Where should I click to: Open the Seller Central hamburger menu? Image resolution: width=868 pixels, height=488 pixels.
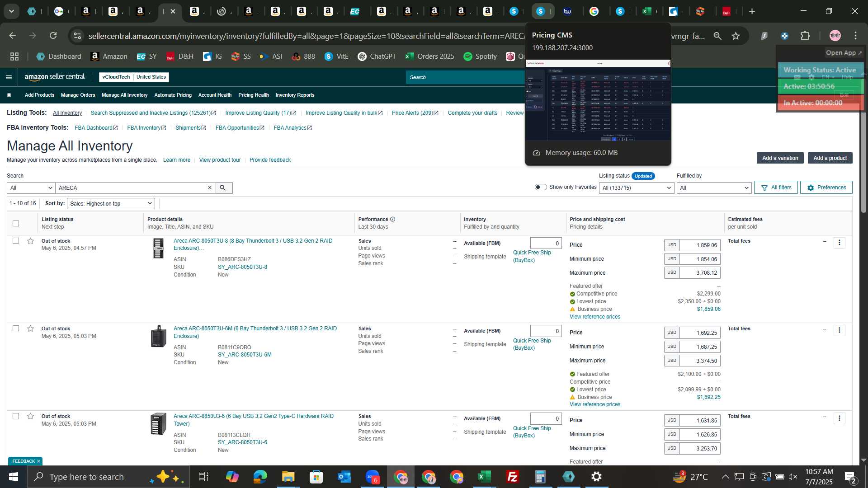(x=9, y=77)
